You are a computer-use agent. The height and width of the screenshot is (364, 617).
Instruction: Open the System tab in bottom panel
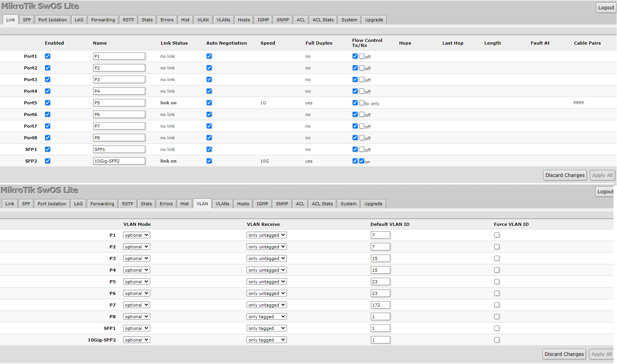(348, 204)
